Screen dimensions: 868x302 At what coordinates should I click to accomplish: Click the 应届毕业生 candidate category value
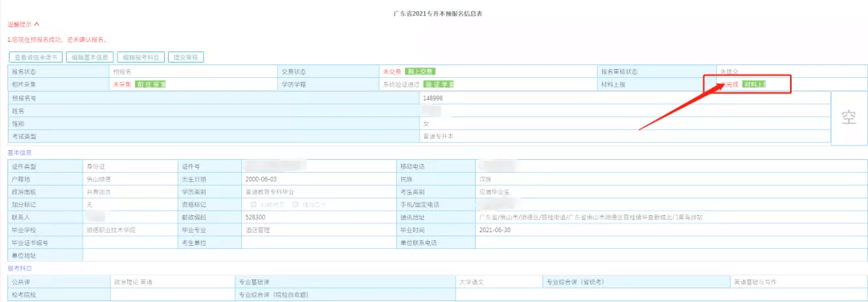(x=495, y=192)
